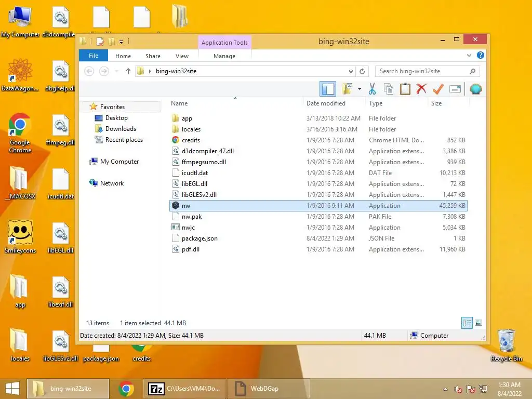The image size is (532, 399).
Task: Open the View ribbon tab
Action: tap(182, 56)
